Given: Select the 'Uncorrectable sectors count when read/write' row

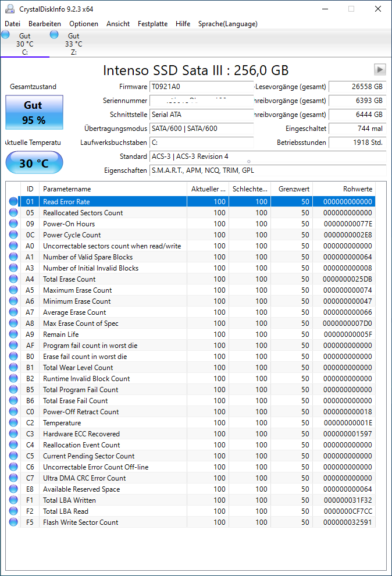Looking at the screenshot, I should pos(191,246).
